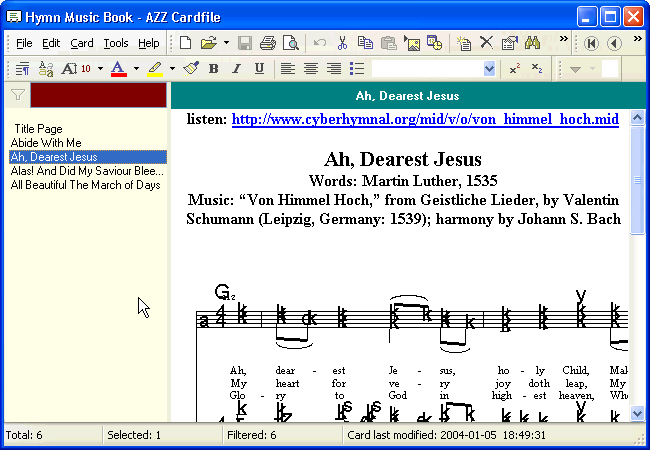Insert a picture using the image icon

coord(412,43)
